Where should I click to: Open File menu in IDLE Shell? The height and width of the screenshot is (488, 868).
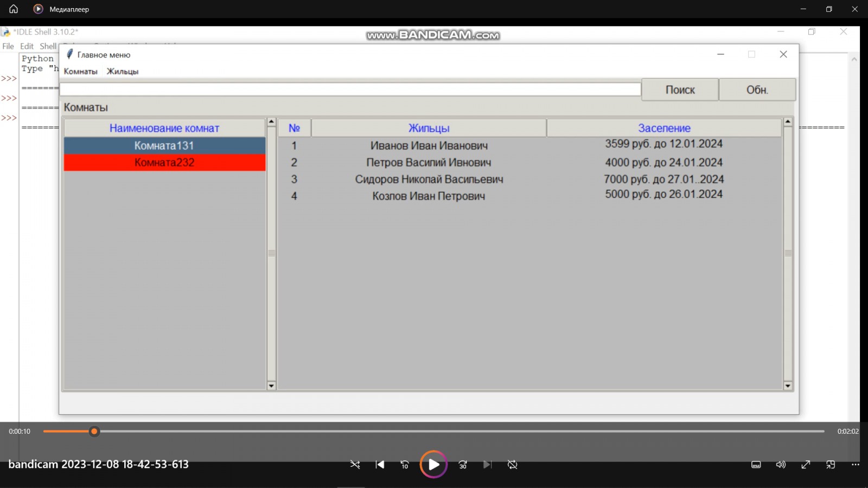coord(8,47)
